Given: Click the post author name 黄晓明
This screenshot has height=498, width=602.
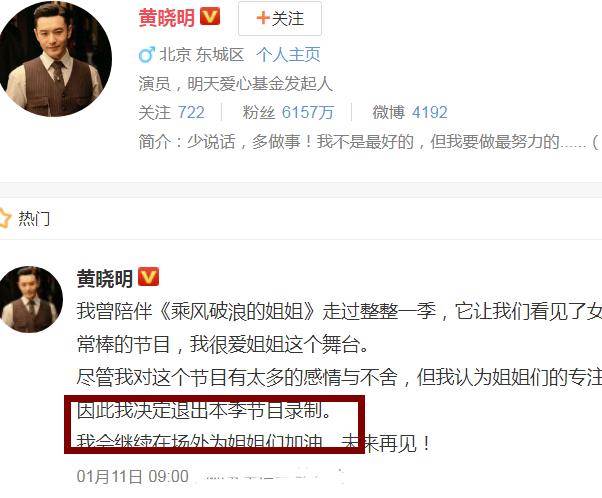Looking at the screenshot, I should coord(105,278).
